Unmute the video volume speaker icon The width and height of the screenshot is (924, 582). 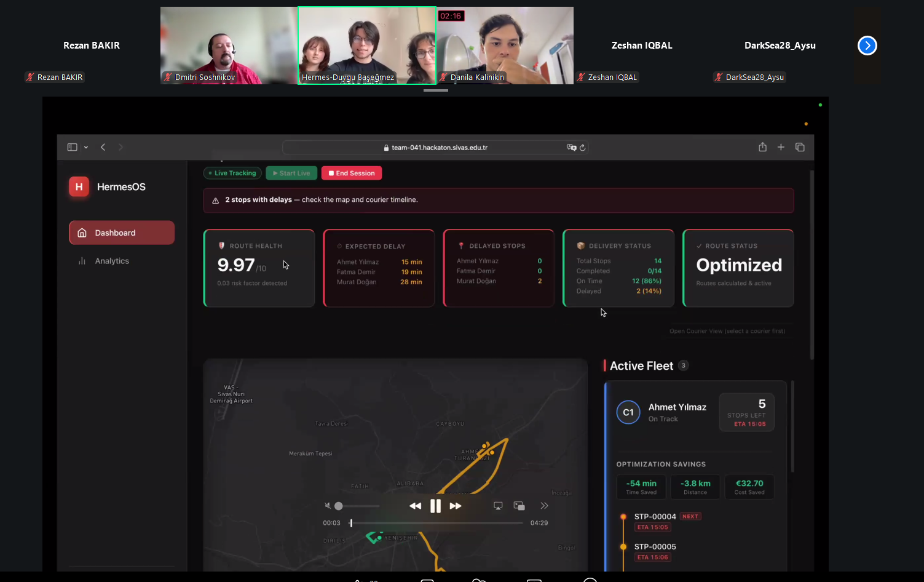tap(327, 506)
